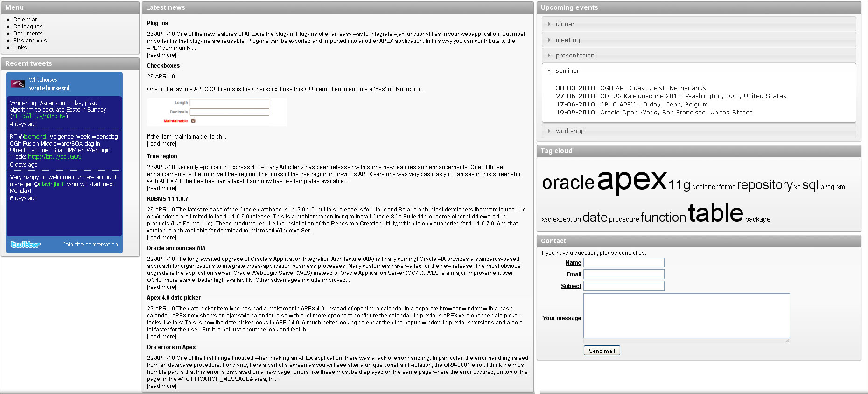
Task: Expand the workshop events section
Action: (699, 131)
